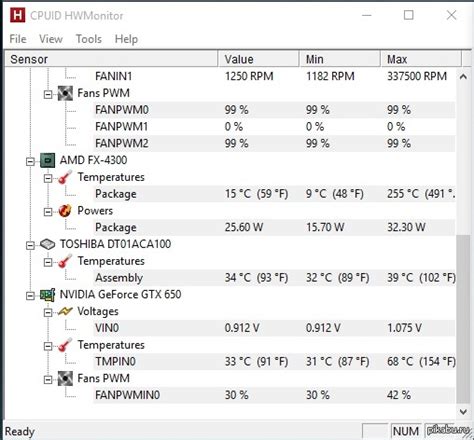Screen dimensions: 474x440
Task: Click the Voltages lightning icon
Action: click(65, 311)
